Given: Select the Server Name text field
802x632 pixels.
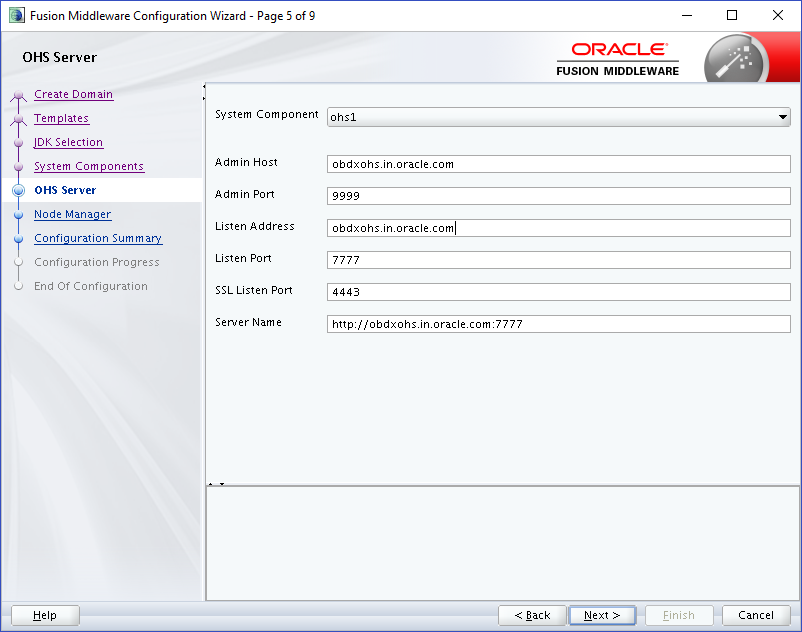Looking at the screenshot, I should tap(558, 324).
